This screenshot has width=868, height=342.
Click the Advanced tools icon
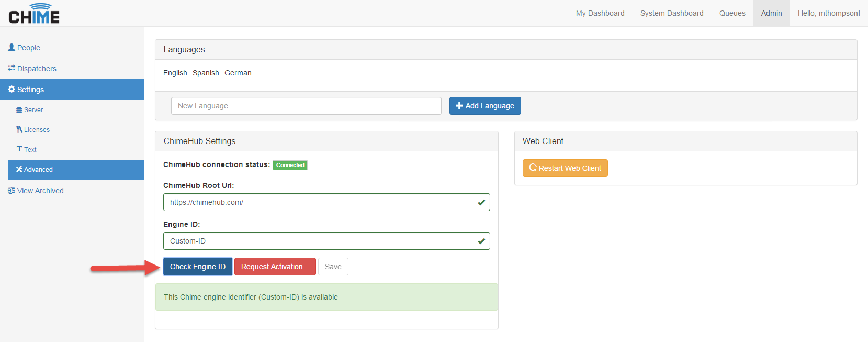(19, 169)
